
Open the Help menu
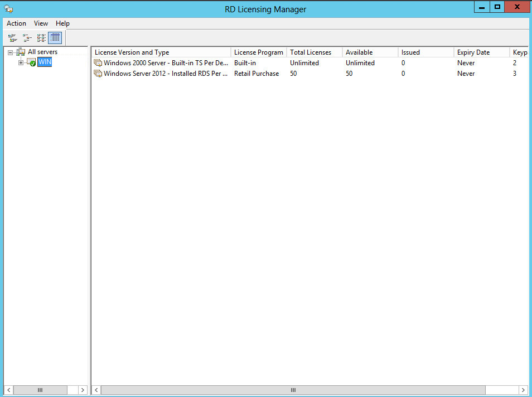[62, 23]
